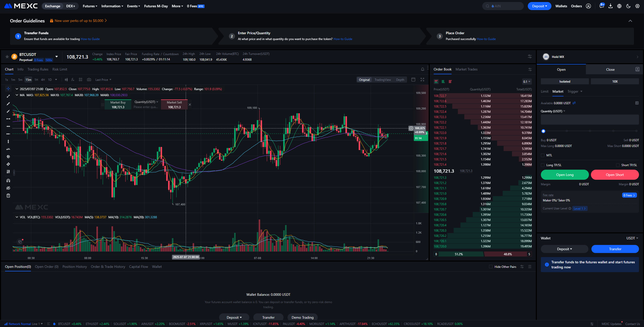Click the buy/sell ratio bar 51.2% segment
This screenshot has width=644, height=327.
459,254
